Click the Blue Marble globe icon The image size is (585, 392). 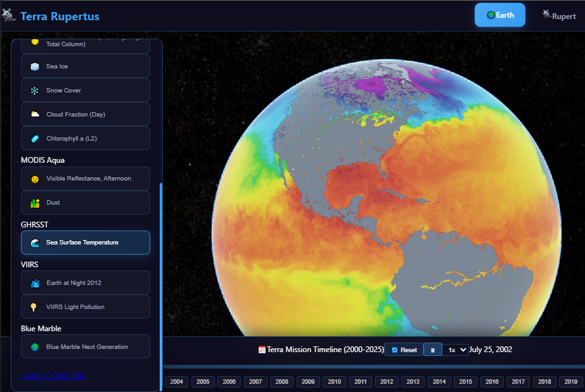[35, 347]
